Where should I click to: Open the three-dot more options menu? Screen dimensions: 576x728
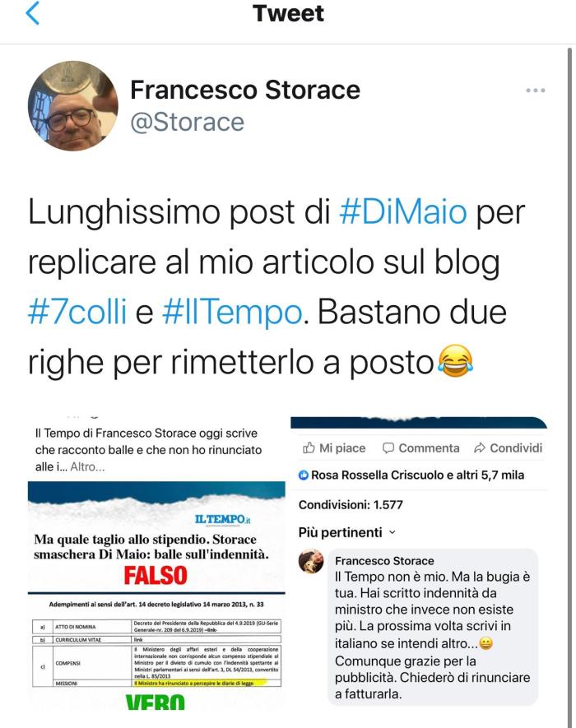(535, 90)
